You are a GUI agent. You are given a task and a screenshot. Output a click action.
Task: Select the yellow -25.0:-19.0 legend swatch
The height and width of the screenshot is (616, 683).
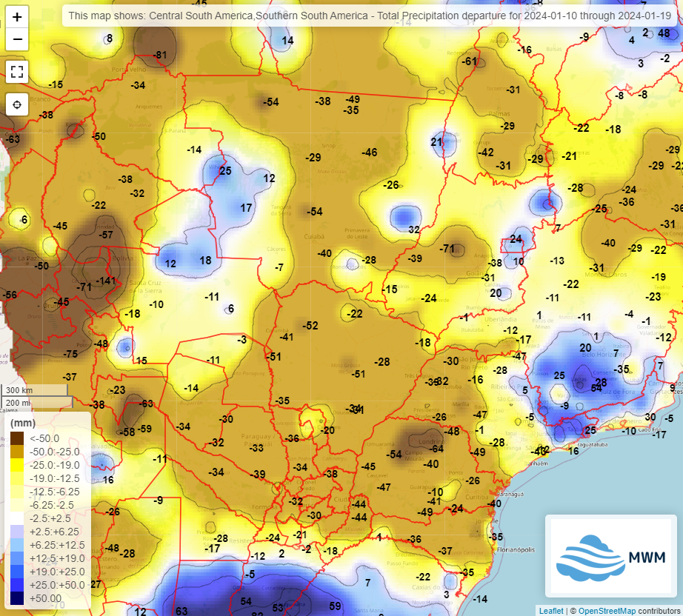tap(19, 463)
